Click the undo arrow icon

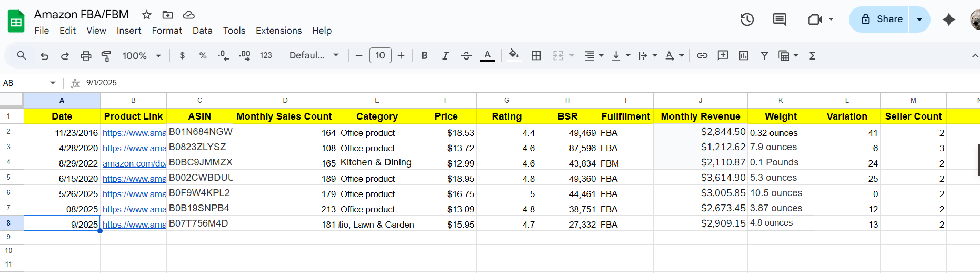pos(45,56)
